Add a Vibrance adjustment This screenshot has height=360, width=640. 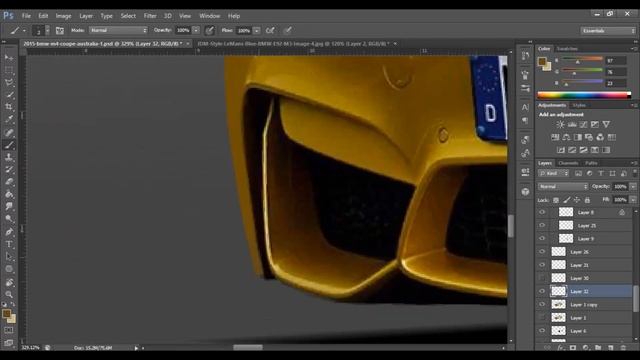pyautogui.click(x=607, y=124)
